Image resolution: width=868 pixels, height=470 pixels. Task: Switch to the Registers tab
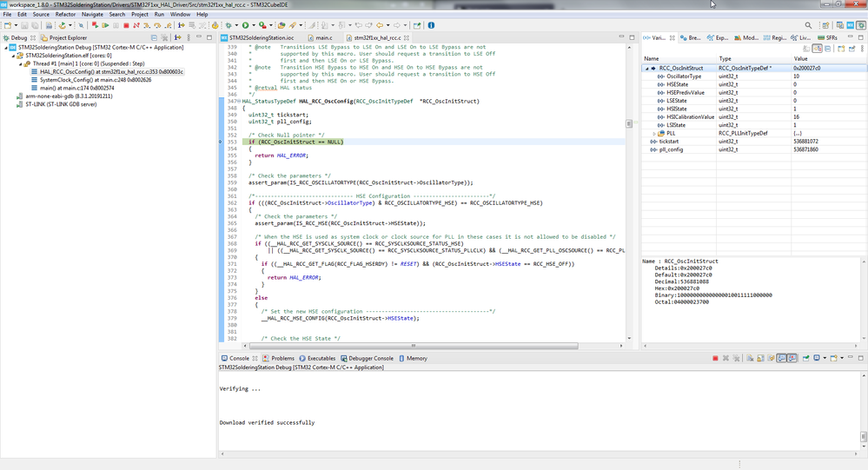pyautogui.click(x=774, y=37)
